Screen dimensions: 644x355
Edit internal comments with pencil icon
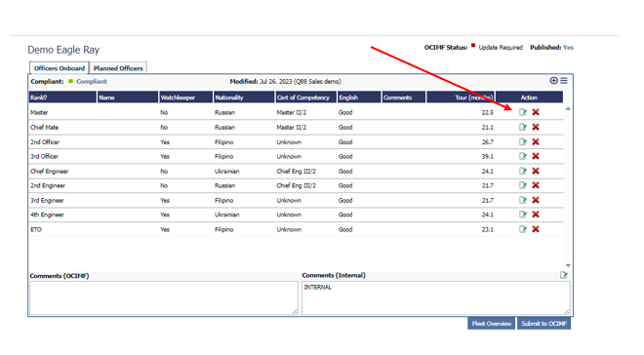(x=564, y=275)
